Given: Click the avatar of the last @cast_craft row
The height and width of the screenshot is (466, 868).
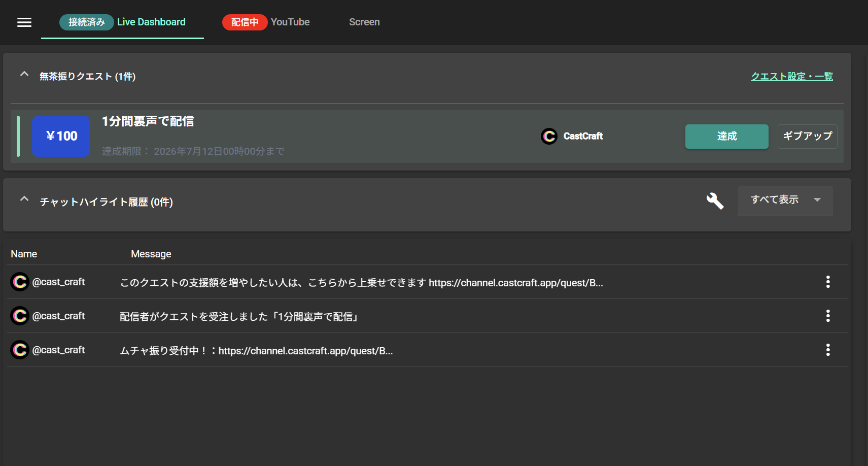Looking at the screenshot, I should pos(20,350).
